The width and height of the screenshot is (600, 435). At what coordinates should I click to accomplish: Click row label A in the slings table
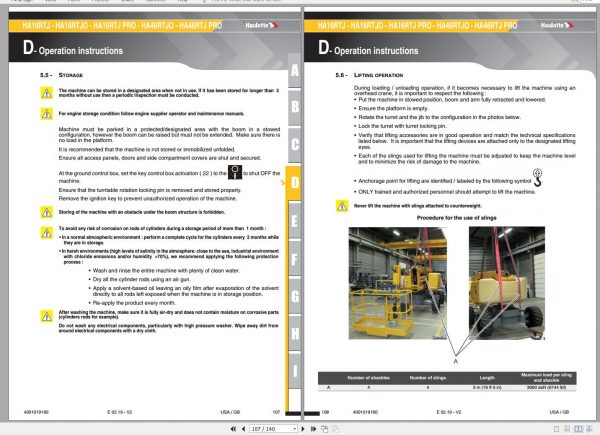[x=328, y=388]
